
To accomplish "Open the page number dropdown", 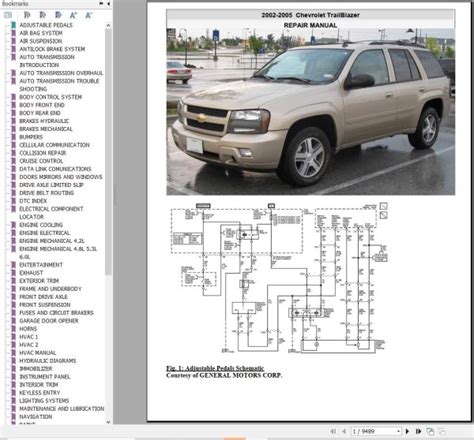I will pyautogui.click(x=398, y=431).
